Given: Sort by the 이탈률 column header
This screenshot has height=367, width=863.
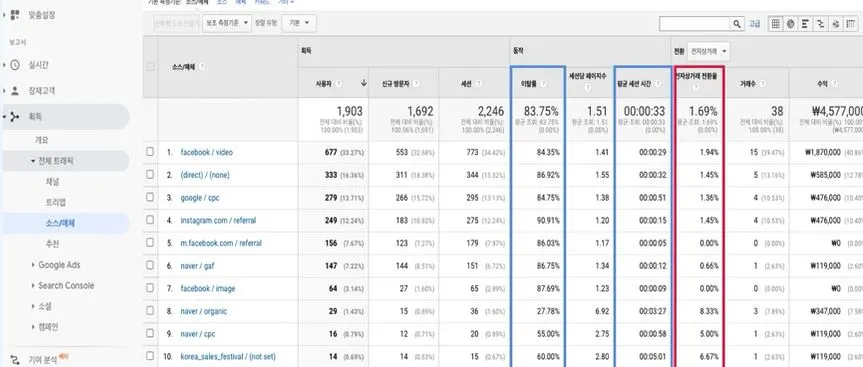Looking at the screenshot, I should (x=529, y=84).
